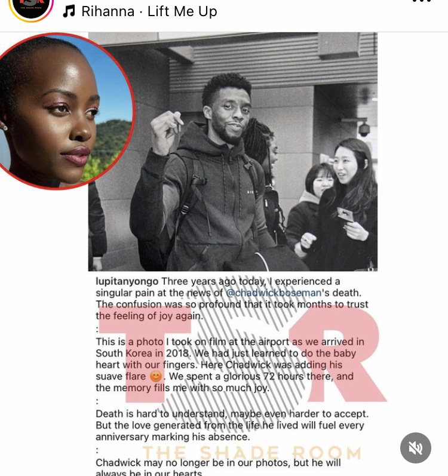
Task: Tap the security camera in the photo
Action: [x=364, y=129]
